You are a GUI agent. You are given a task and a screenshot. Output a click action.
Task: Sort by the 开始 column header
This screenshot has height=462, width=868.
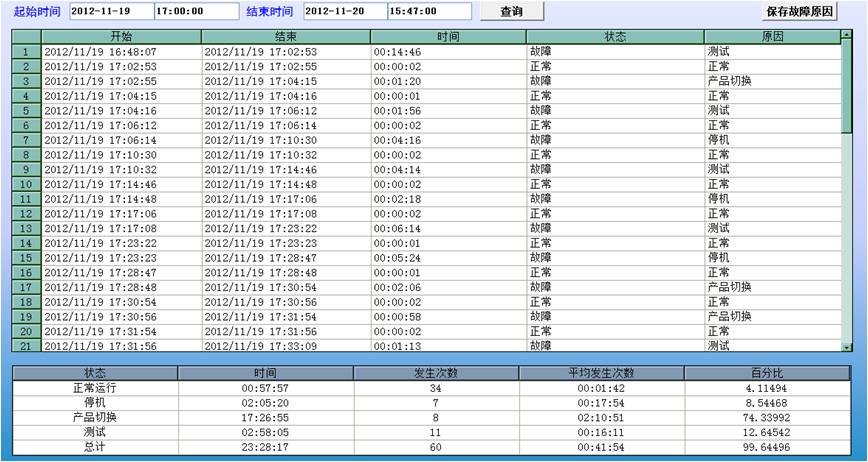(x=121, y=36)
